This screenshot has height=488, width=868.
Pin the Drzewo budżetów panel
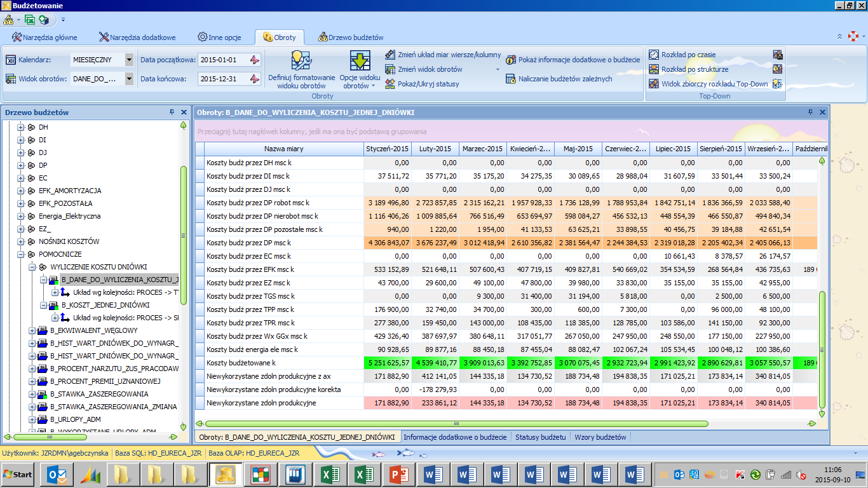tap(172, 112)
